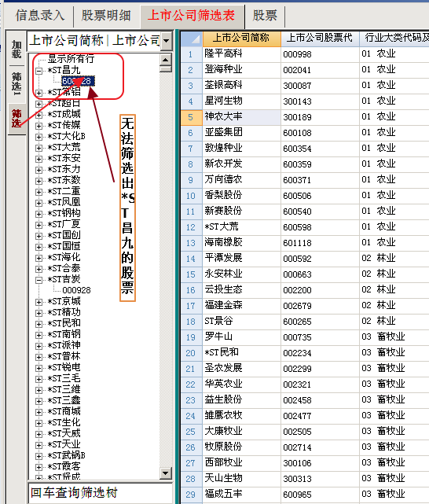This screenshot has width=429, height=504.
Task: Switch to the 股票明细 tab
Action: [x=106, y=16]
